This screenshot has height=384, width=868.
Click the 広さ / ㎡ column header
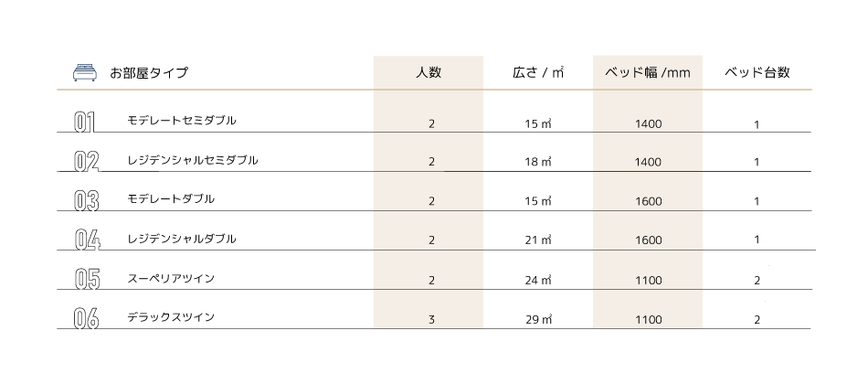coord(538,72)
